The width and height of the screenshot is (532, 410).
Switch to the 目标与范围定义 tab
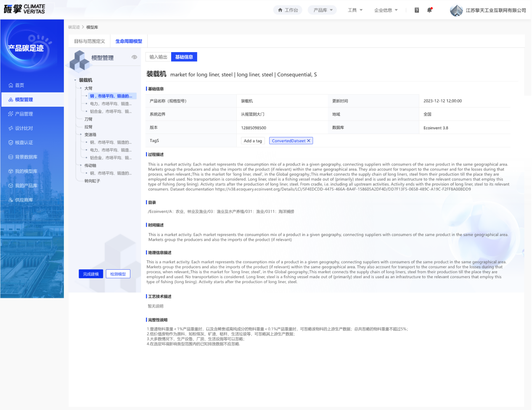pyautogui.click(x=90, y=41)
